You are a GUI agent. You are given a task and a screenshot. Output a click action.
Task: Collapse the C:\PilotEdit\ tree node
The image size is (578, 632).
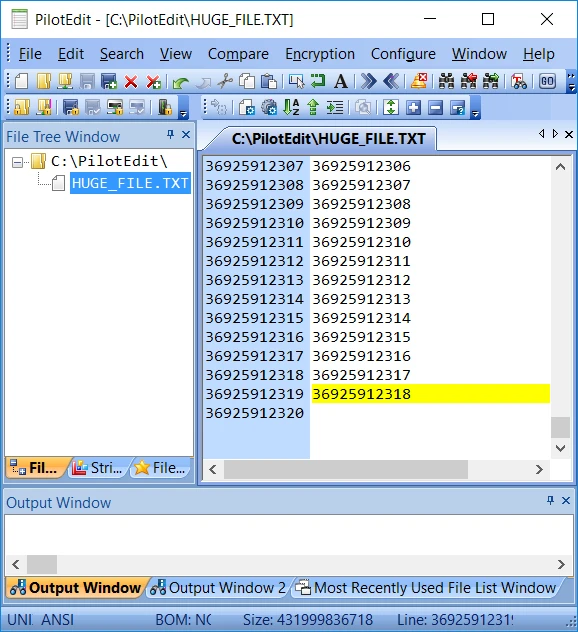(17, 163)
